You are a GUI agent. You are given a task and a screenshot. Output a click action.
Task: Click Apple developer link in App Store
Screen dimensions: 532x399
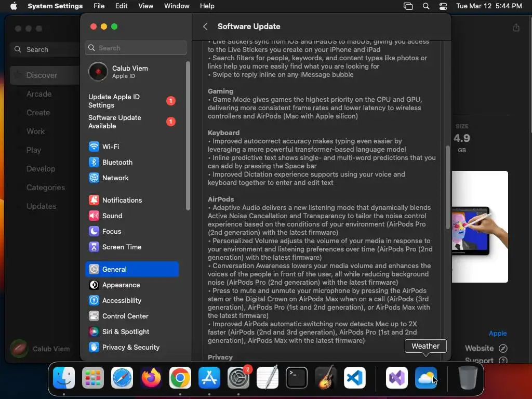(x=498, y=333)
